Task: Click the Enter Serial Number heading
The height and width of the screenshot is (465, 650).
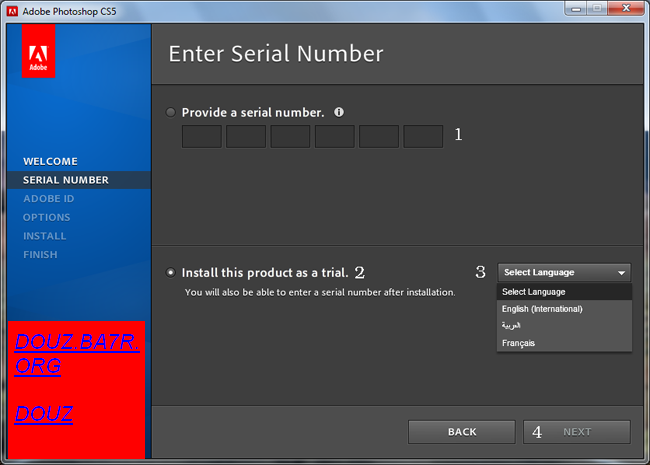Action: pyautogui.click(x=276, y=53)
